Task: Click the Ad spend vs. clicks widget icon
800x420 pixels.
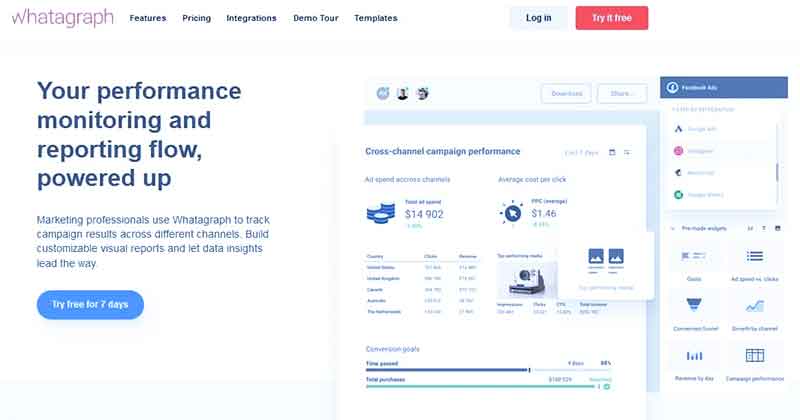Action: tap(755, 256)
